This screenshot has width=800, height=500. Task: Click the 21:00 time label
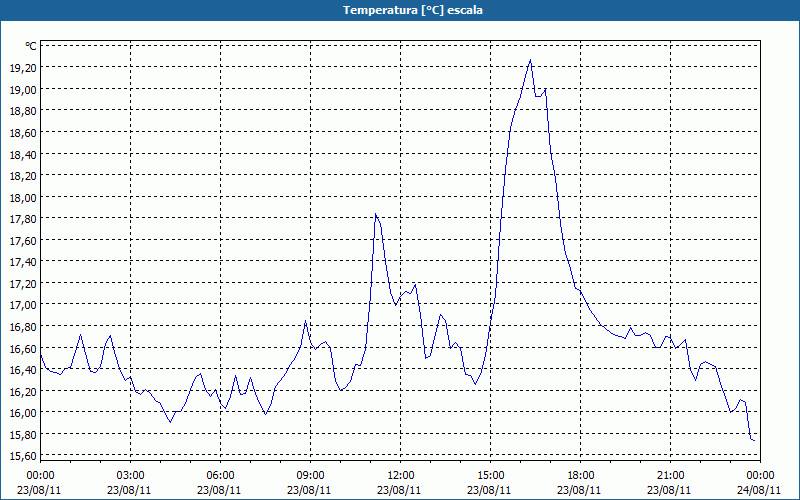coord(670,476)
